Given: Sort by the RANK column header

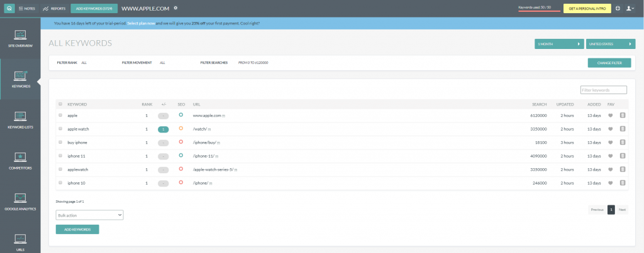Looking at the screenshot, I should point(147,104).
